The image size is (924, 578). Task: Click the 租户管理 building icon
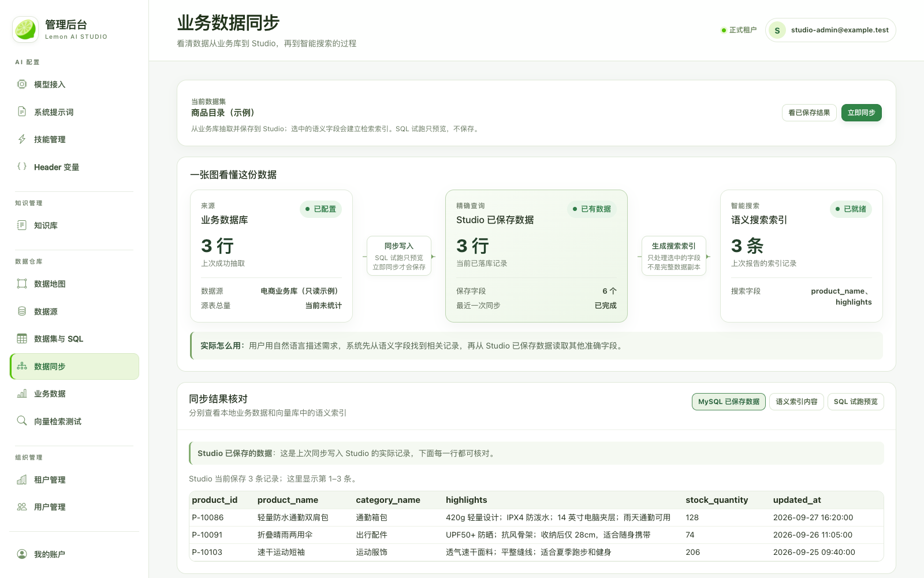22,479
